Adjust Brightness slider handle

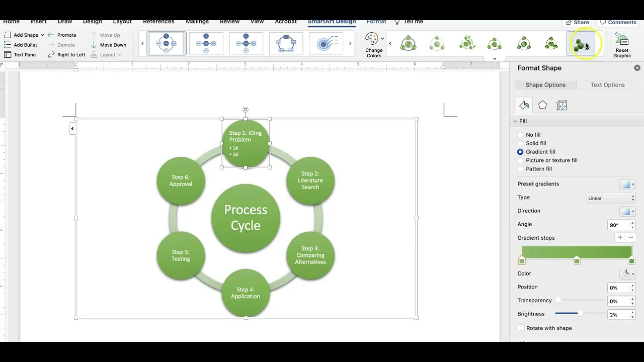pos(580,313)
